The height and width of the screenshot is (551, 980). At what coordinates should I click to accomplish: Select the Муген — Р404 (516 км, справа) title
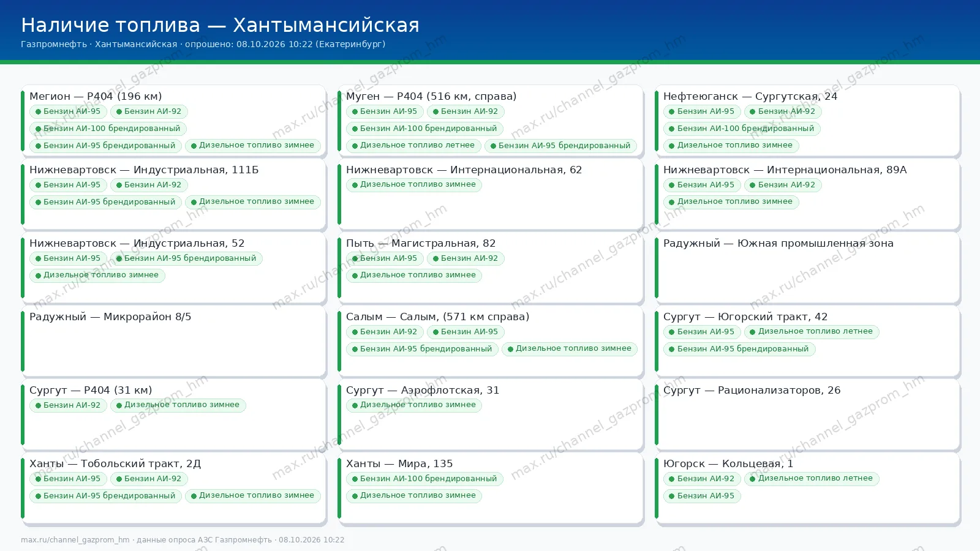431,96
